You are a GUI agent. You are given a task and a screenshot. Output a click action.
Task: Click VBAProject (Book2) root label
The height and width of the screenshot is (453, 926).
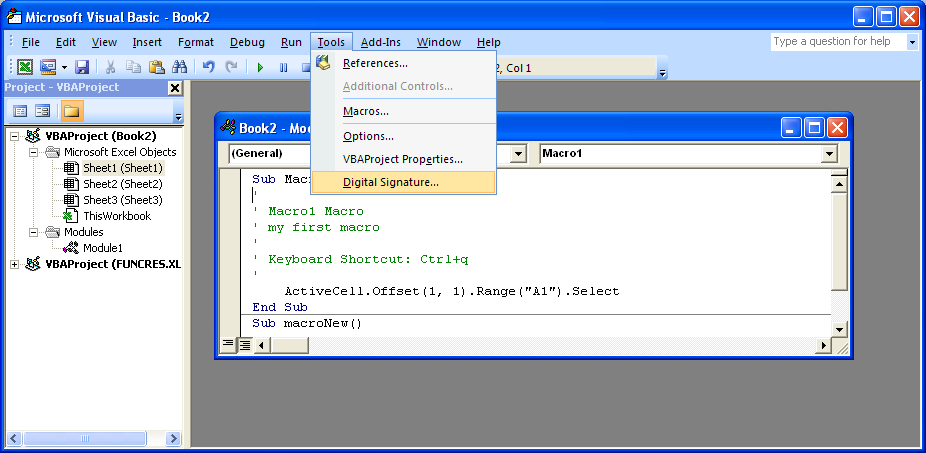click(100, 136)
